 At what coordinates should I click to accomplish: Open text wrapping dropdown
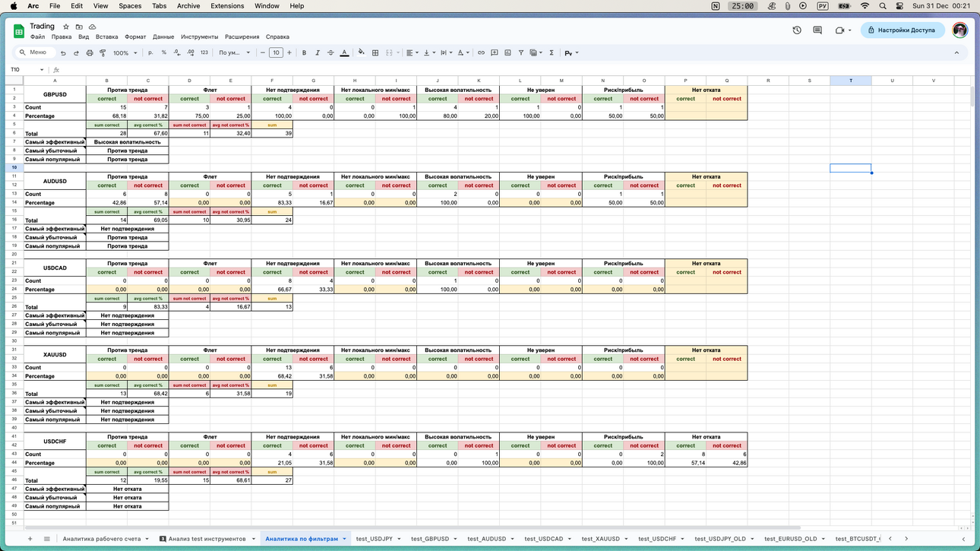445,53
